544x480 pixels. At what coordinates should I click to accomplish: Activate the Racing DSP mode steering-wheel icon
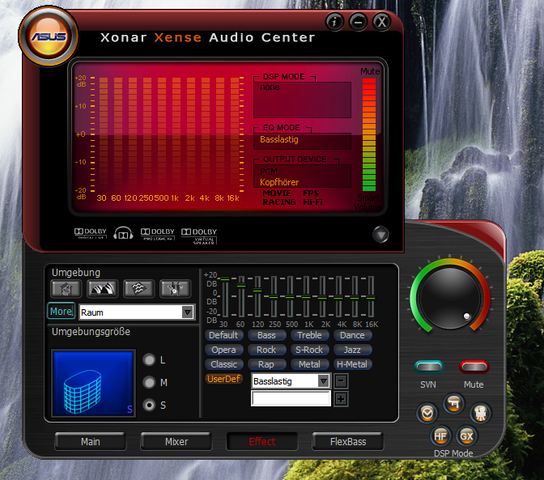(427, 413)
